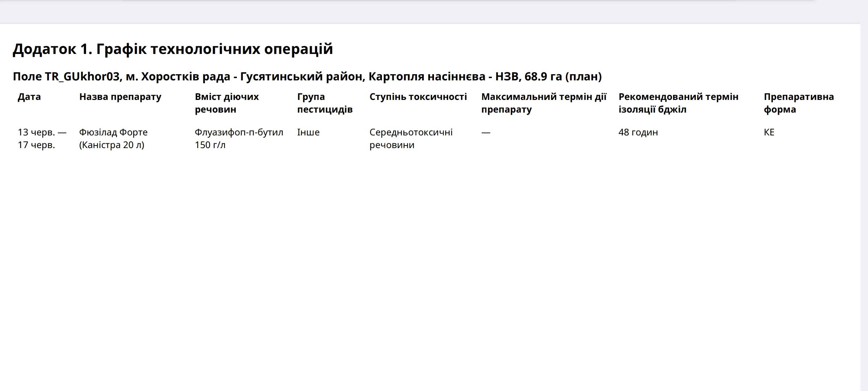Viewport: 868px width, 391px height.
Task: Click the 'Препаративна форма' column header
Action: [799, 103]
